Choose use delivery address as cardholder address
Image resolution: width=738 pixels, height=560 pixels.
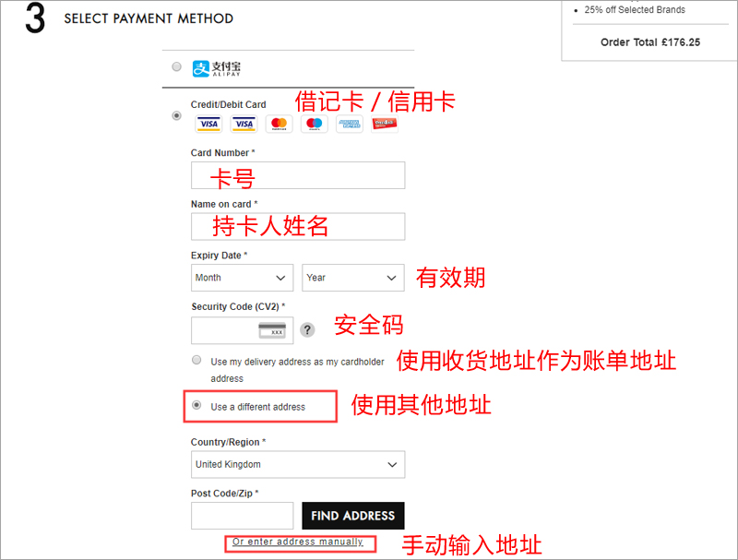pos(196,361)
